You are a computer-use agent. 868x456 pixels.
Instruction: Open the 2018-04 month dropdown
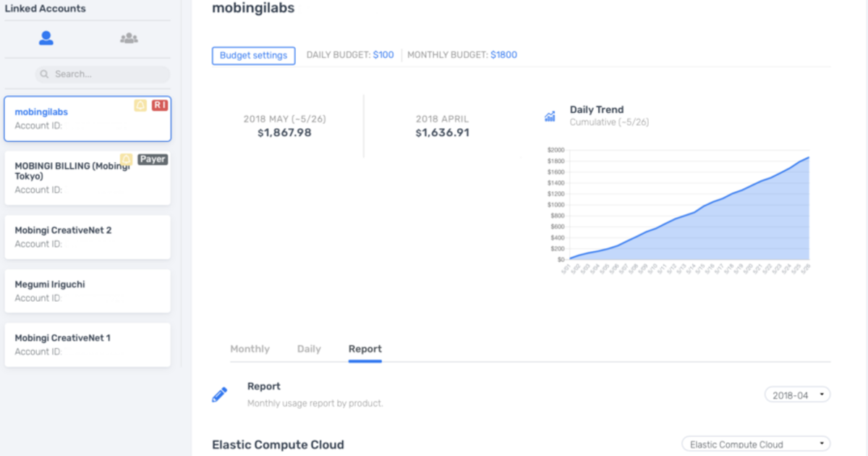pos(797,395)
